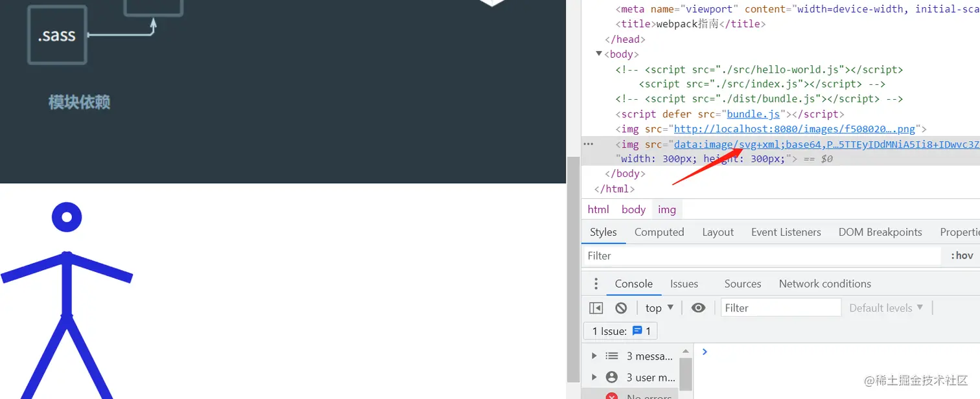
Task: Switch to the Styles tab
Action: tap(603, 232)
